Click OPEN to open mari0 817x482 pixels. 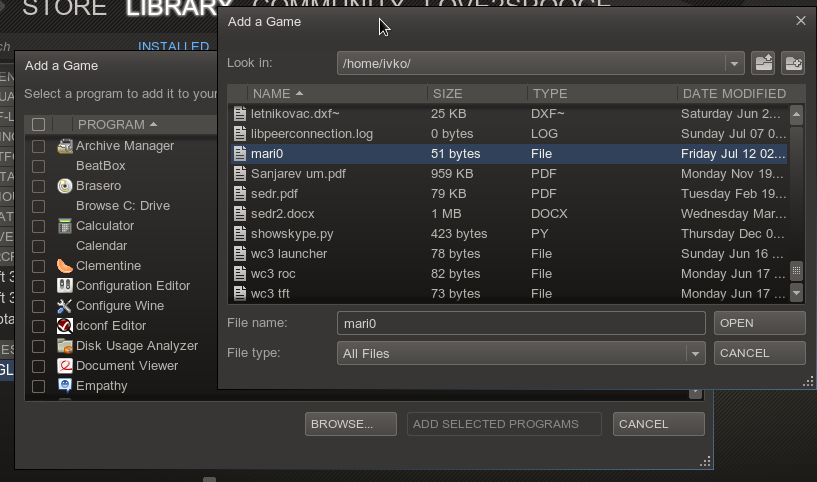point(760,323)
